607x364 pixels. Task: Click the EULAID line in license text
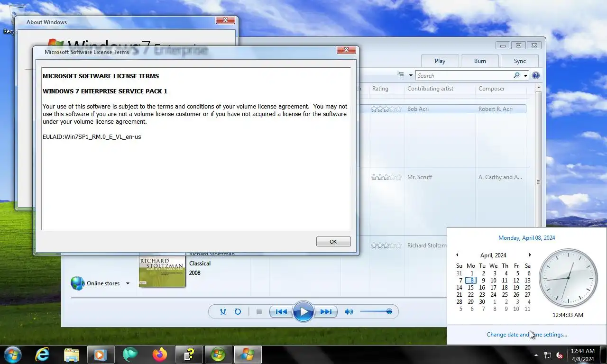92,137
